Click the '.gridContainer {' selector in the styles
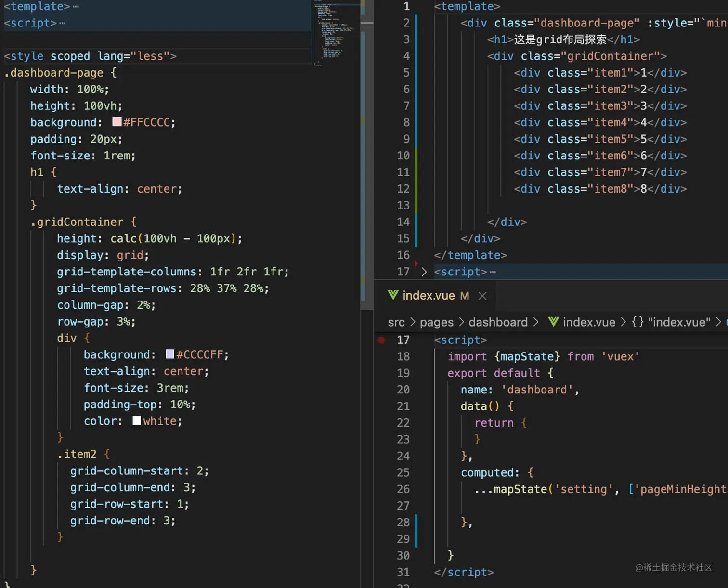The image size is (728, 588). 83,222
